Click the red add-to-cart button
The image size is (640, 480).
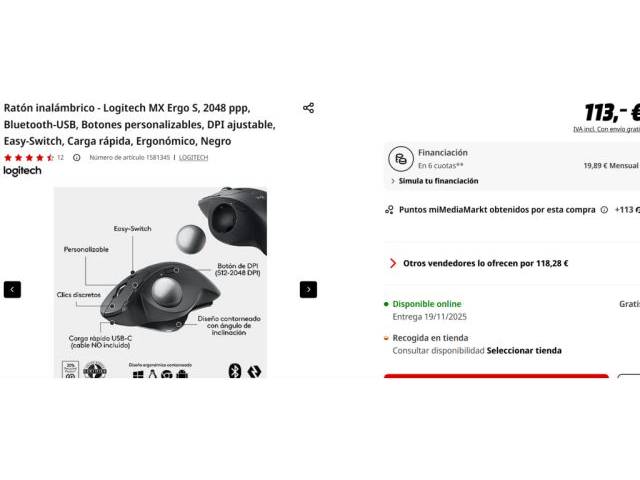point(496,377)
